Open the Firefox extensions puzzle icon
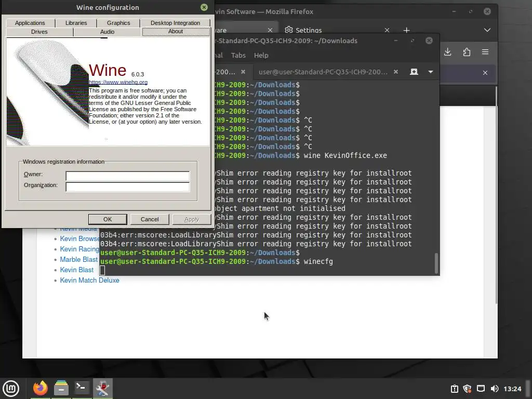This screenshot has height=399, width=532. click(x=467, y=51)
